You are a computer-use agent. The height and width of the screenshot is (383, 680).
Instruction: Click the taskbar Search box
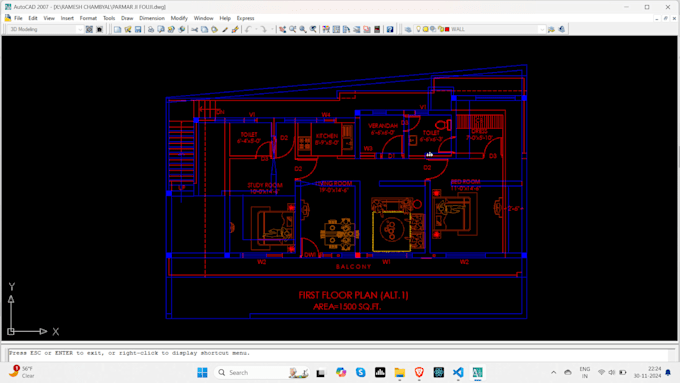(x=262, y=373)
